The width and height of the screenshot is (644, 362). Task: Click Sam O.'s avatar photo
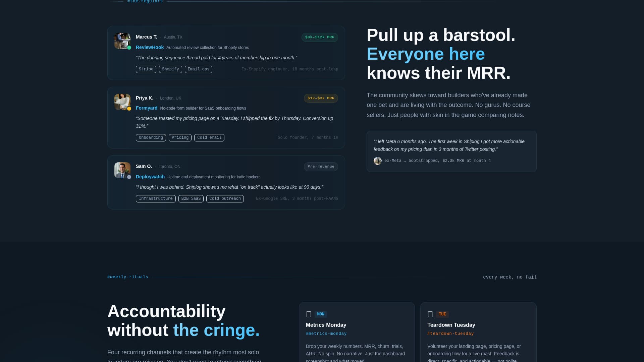tap(122, 170)
